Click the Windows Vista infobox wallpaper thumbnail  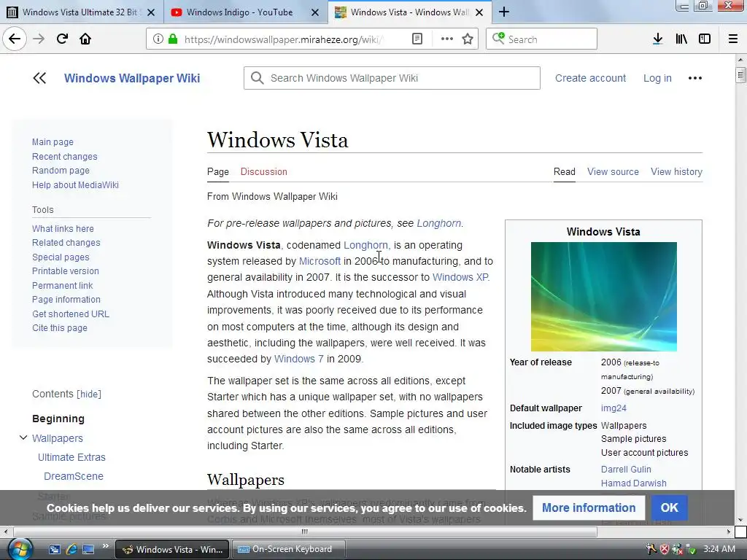pyautogui.click(x=603, y=297)
